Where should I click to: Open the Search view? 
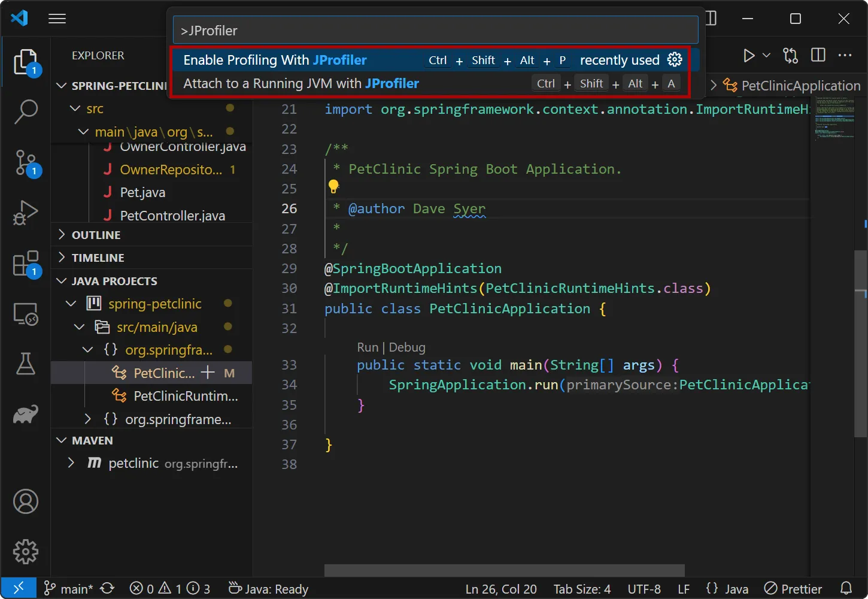[x=26, y=112]
